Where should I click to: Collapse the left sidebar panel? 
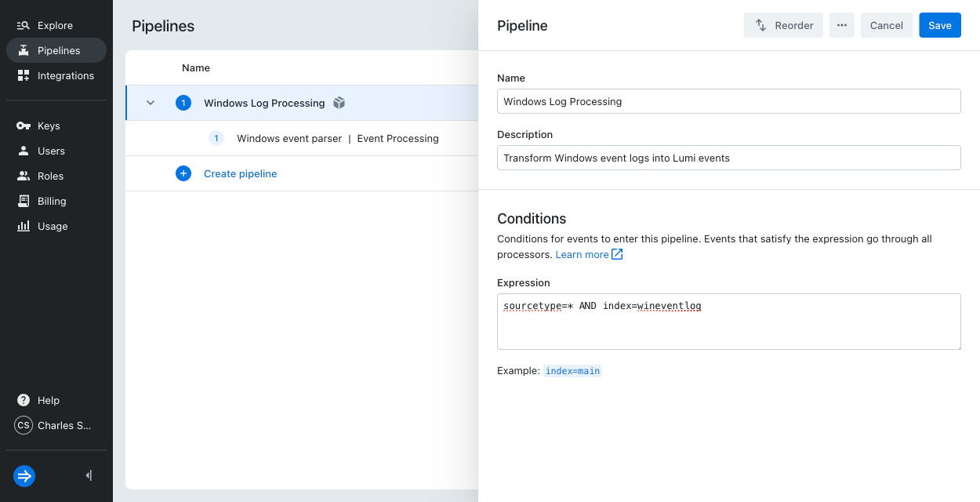tap(89, 475)
